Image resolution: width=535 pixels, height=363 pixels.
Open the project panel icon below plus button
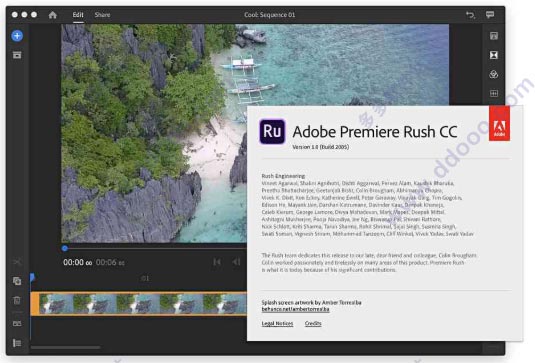[x=17, y=55]
